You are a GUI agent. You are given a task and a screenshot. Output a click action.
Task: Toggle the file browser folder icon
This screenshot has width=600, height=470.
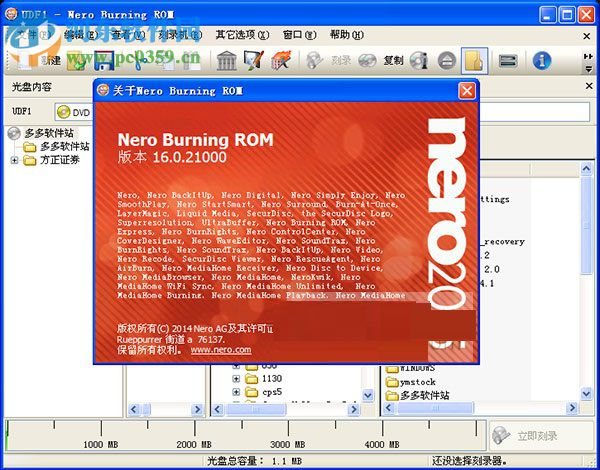(x=474, y=60)
